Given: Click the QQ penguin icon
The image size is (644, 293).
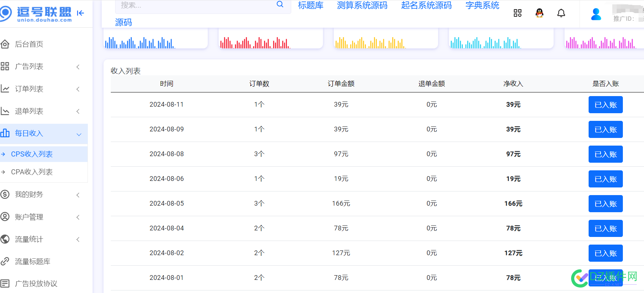Looking at the screenshot, I should 539,13.
